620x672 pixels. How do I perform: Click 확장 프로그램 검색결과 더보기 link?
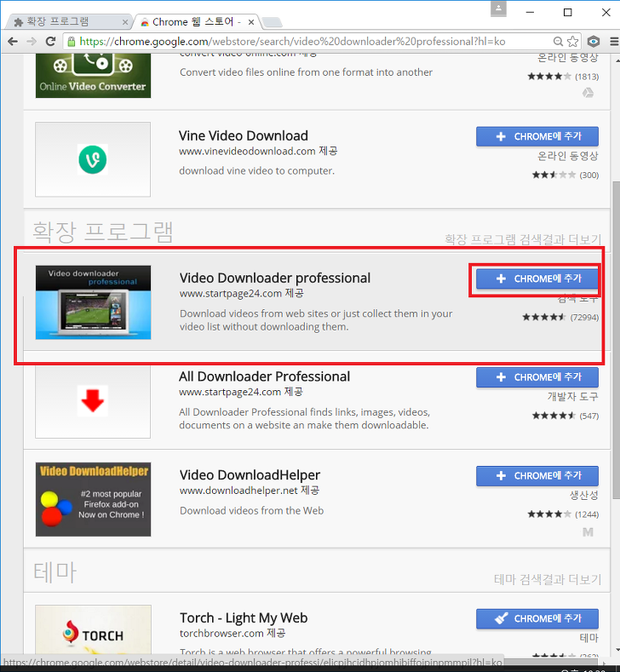523,239
